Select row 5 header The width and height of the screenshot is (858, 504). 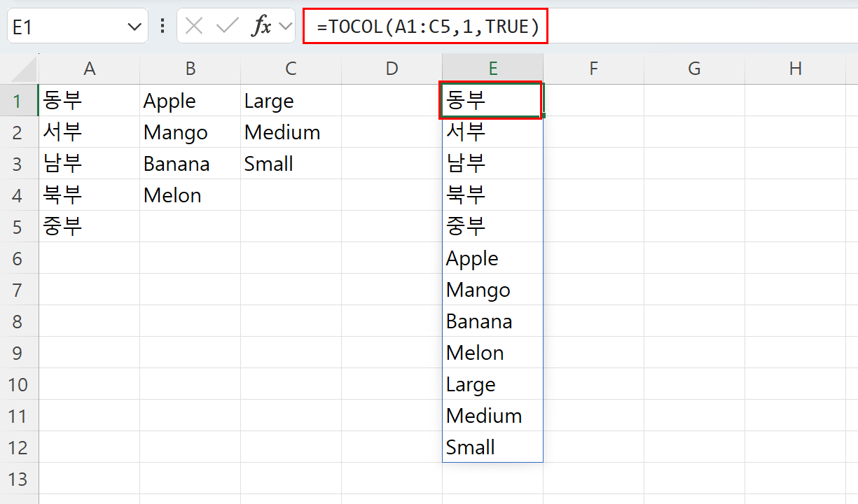coord(19,227)
